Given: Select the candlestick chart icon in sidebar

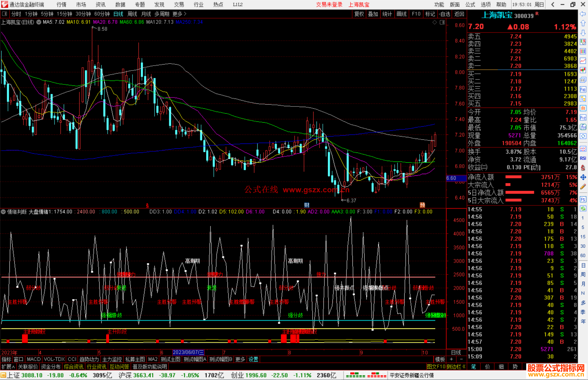Looking at the screenshot, I should click(x=583, y=70).
